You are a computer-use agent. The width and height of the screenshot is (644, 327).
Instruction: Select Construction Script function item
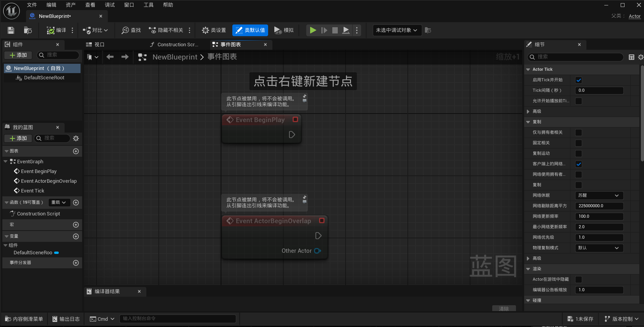click(39, 214)
